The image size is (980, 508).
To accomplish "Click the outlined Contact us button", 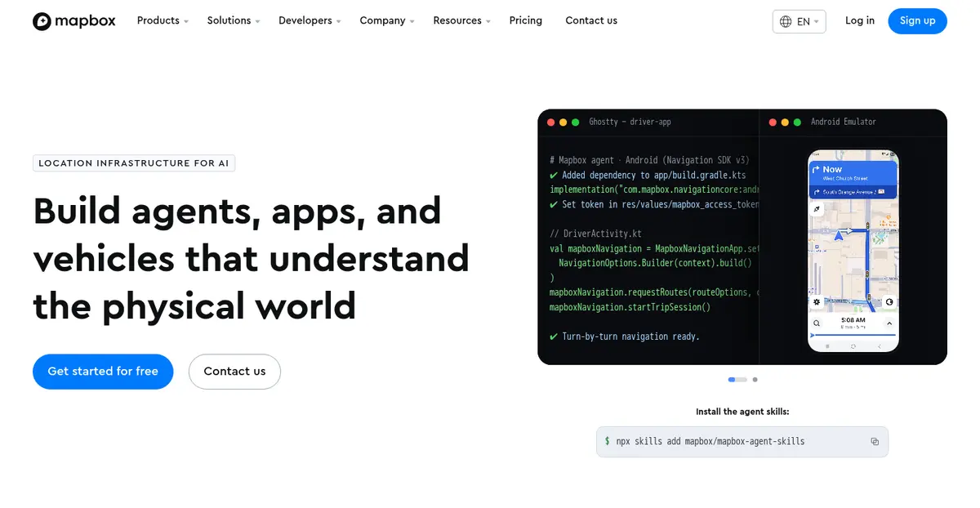I will [234, 372].
